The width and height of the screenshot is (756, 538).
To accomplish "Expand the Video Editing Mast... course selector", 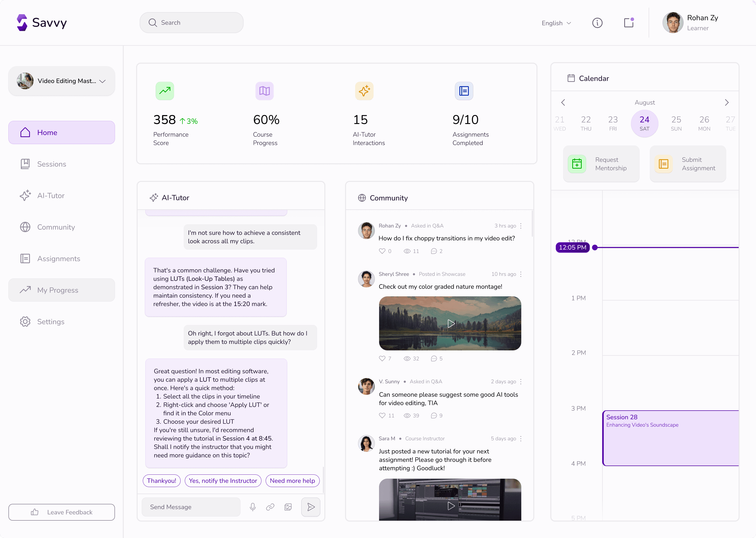I will click(62, 81).
